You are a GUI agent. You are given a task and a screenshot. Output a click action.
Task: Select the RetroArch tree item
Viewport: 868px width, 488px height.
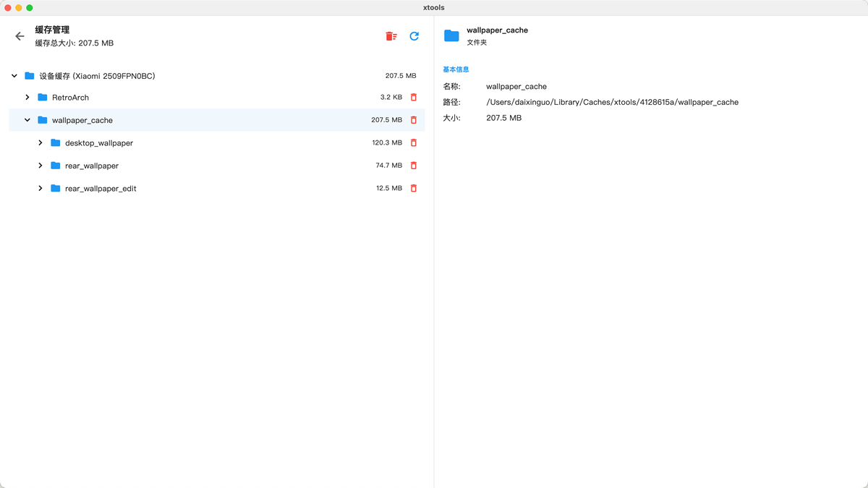(70, 98)
